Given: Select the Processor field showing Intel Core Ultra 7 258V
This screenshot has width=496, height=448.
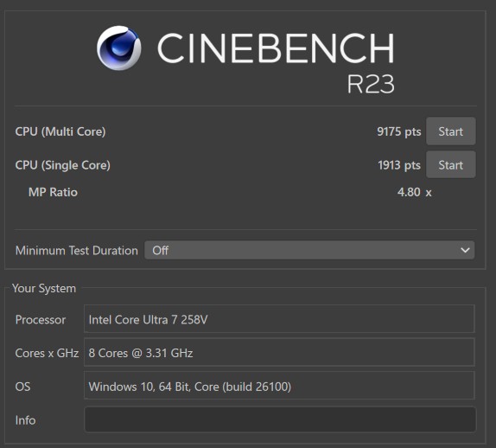Looking at the screenshot, I should 279,319.
